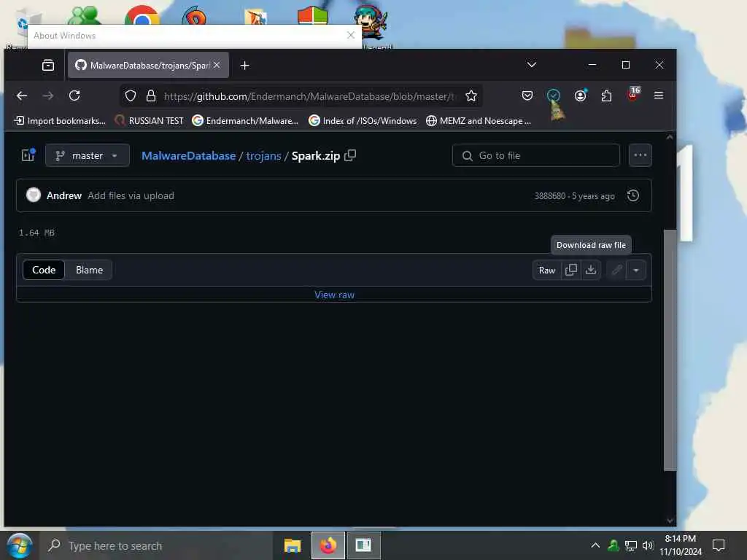Go back to the previous page

click(22, 96)
